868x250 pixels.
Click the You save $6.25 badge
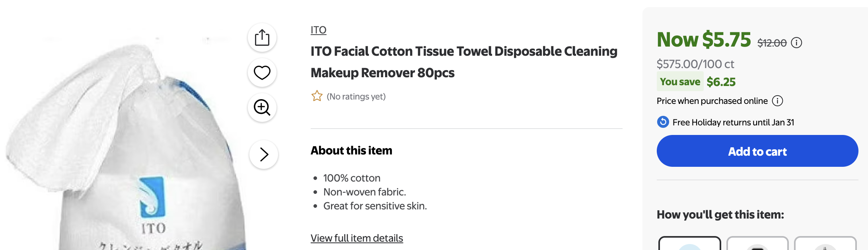tap(697, 82)
